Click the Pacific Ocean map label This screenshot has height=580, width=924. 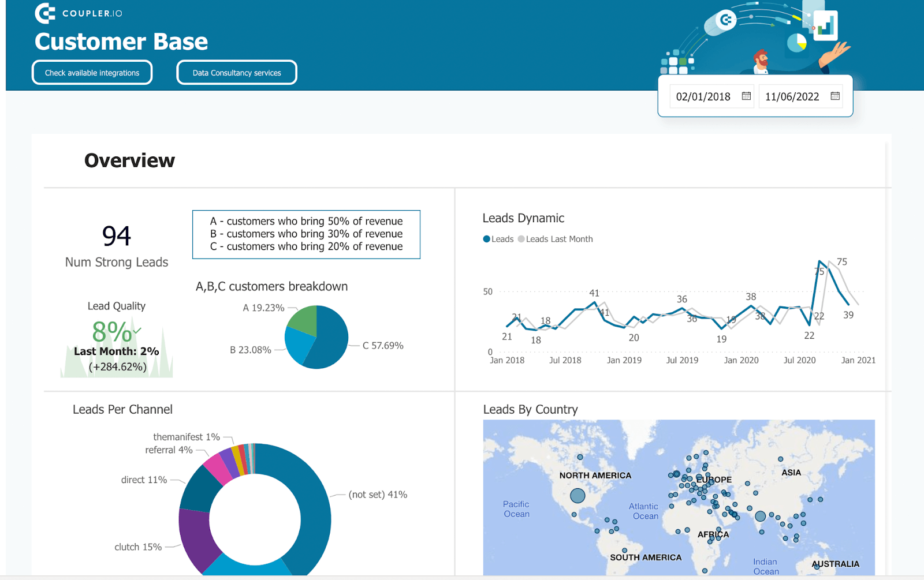point(516,509)
